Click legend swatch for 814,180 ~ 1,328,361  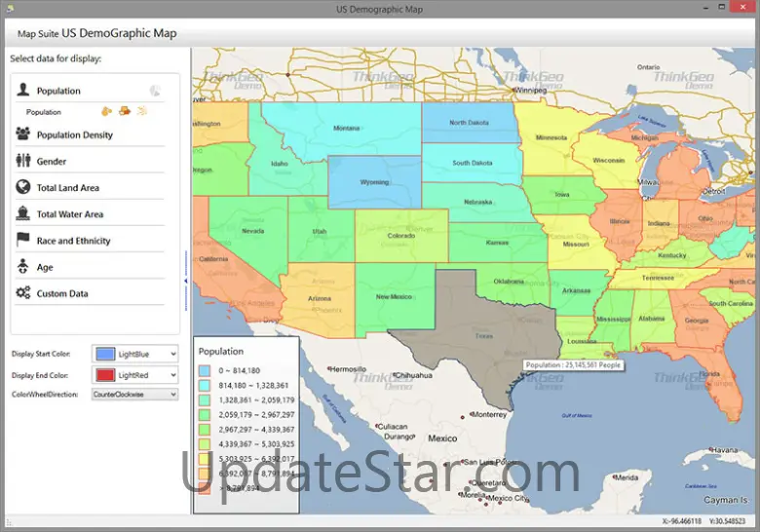[x=205, y=385]
